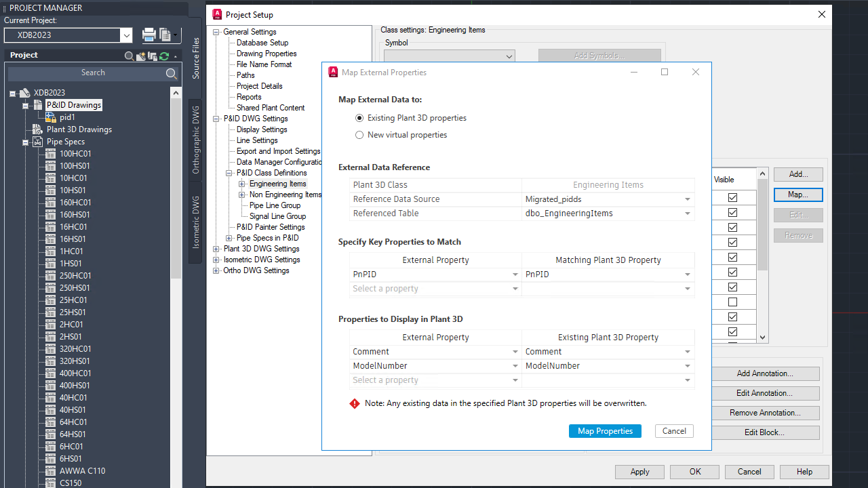
Task: Collapse the Pipe Specs node in Project tree
Action: (26, 142)
